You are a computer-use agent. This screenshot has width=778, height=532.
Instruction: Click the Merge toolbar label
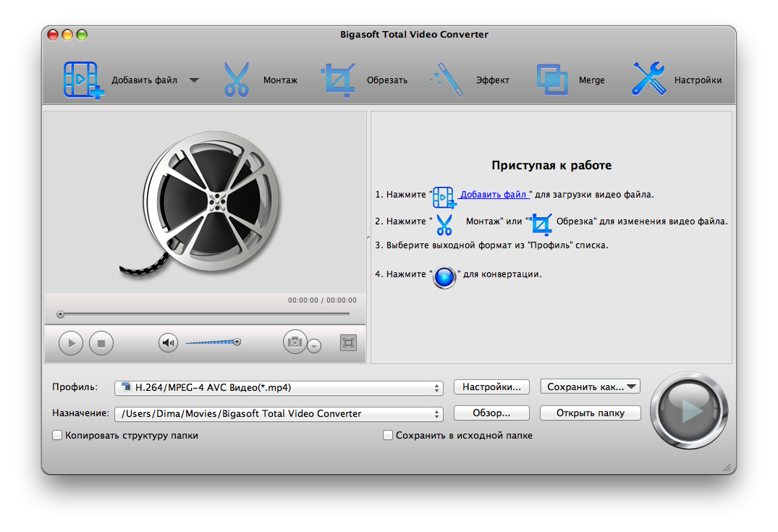pyautogui.click(x=591, y=80)
